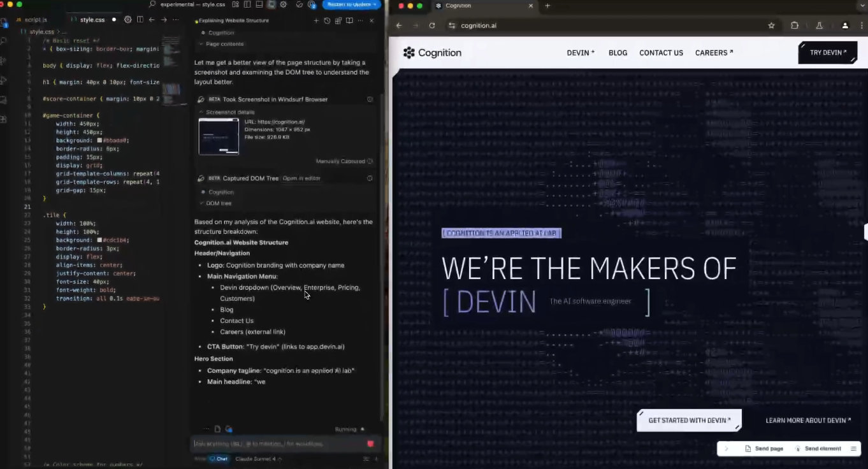Bookmark cognition.ai with the star icon
The width and height of the screenshot is (868, 469).
[771, 25]
